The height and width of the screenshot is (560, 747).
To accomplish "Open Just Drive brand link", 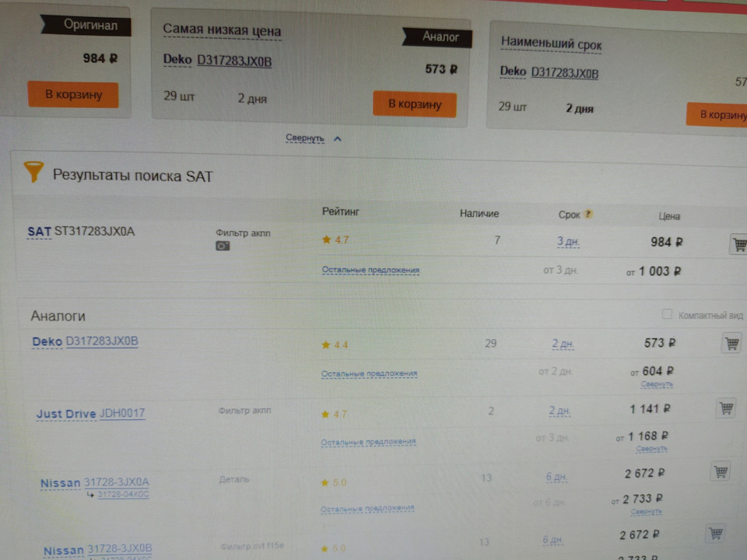I will pyautogui.click(x=66, y=414).
